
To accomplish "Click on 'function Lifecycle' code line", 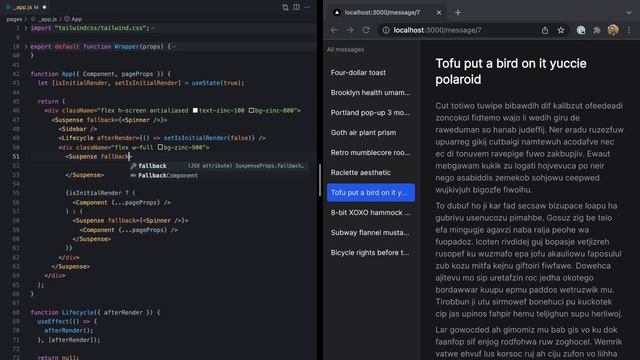I will point(96,313).
